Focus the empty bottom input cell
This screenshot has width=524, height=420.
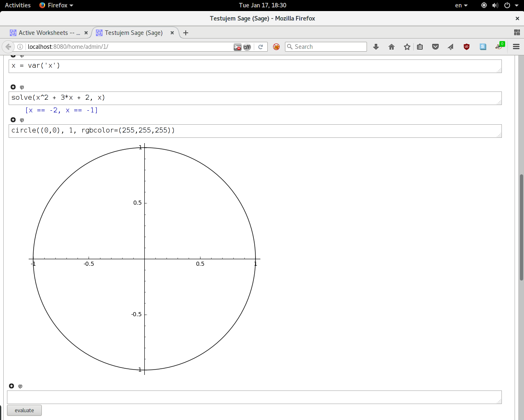point(254,397)
